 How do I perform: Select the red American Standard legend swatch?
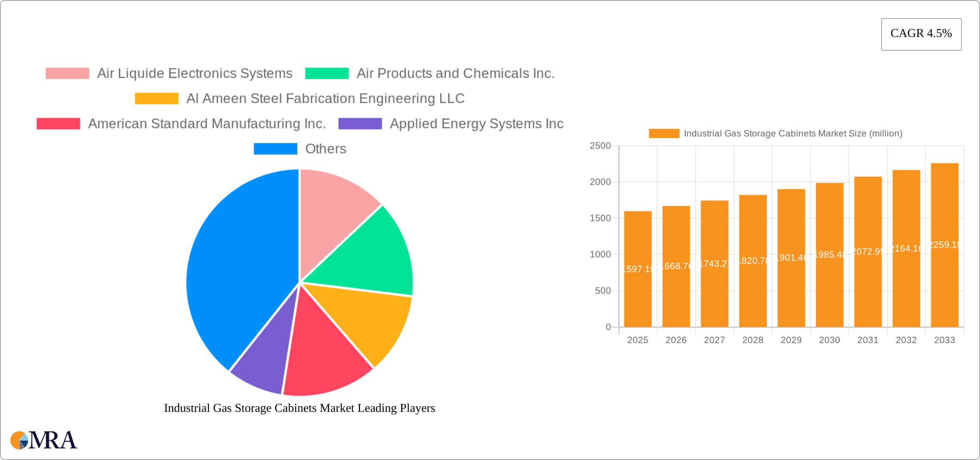pyautogui.click(x=58, y=124)
